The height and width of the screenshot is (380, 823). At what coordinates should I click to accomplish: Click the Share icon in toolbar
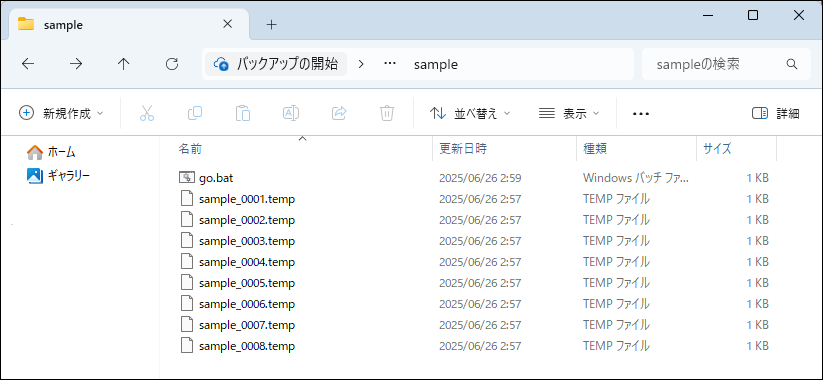tap(340, 113)
